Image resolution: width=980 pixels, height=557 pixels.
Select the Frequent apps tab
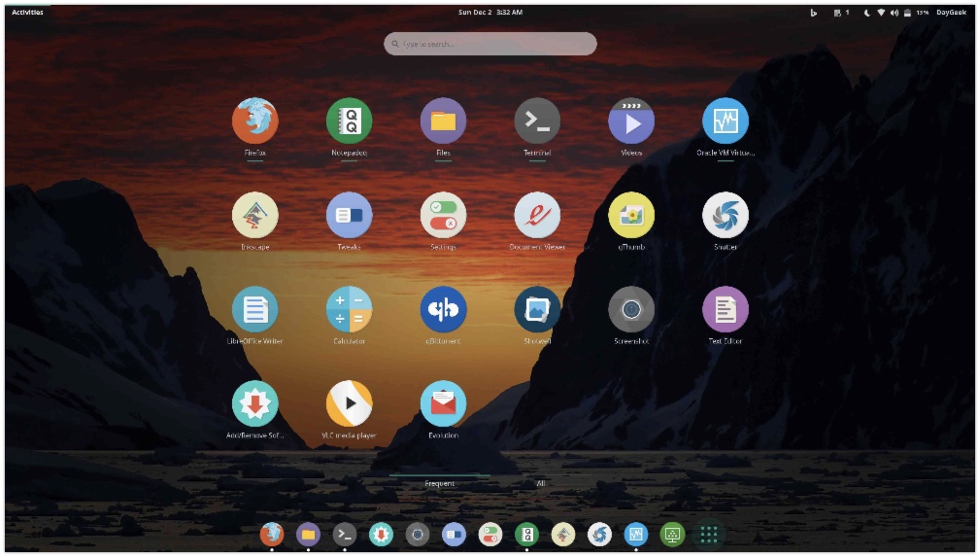click(439, 483)
